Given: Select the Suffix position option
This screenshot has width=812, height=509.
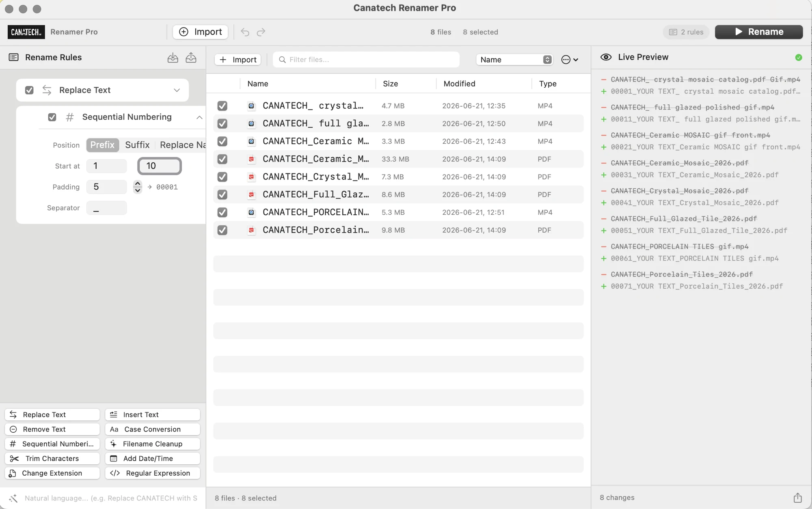Looking at the screenshot, I should 137,145.
